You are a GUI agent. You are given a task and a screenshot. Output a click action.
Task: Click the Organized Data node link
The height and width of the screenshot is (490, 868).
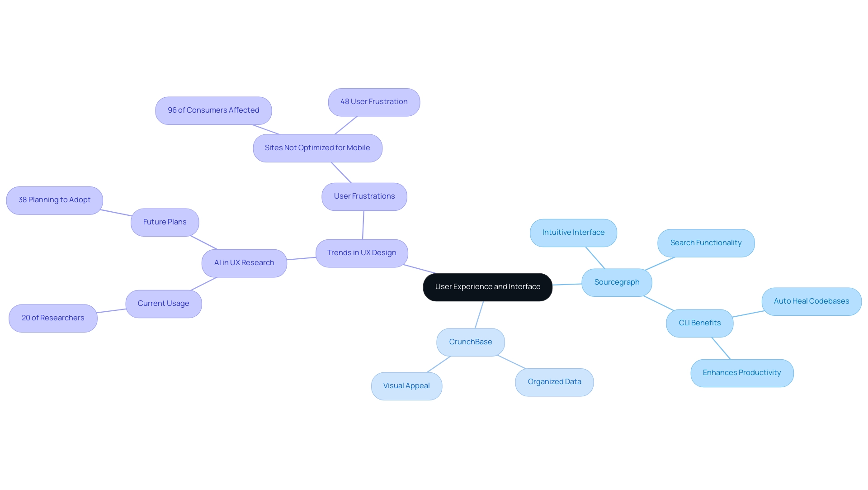click(554, 381)
